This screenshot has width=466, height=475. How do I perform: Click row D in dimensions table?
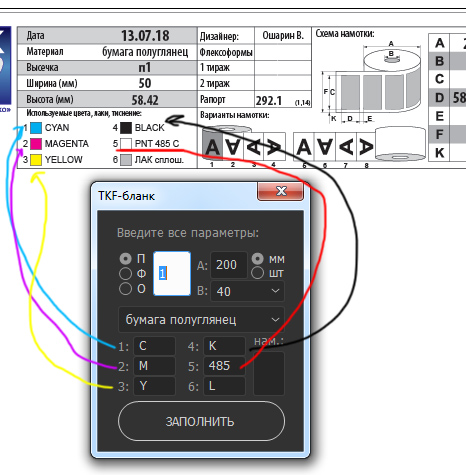tap(447, 98)
